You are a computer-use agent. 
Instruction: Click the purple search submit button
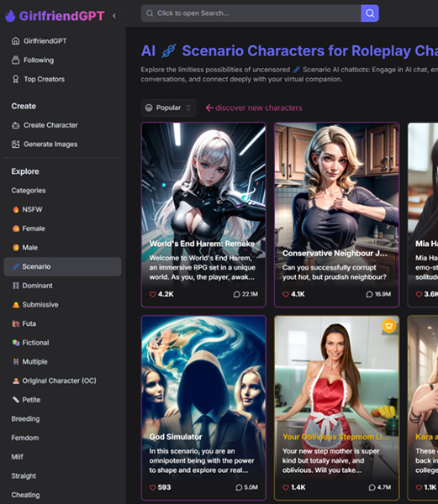370,13
